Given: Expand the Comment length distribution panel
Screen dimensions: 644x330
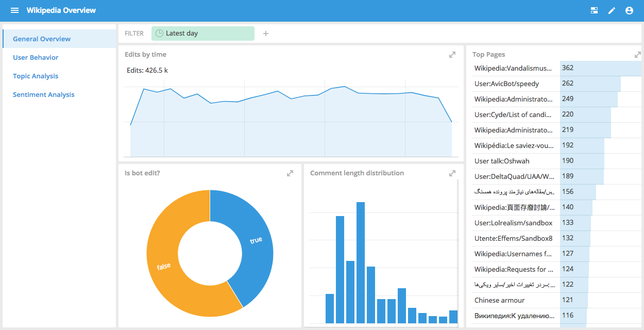Looking at the screenshot, I should click(x=452, y=173).
